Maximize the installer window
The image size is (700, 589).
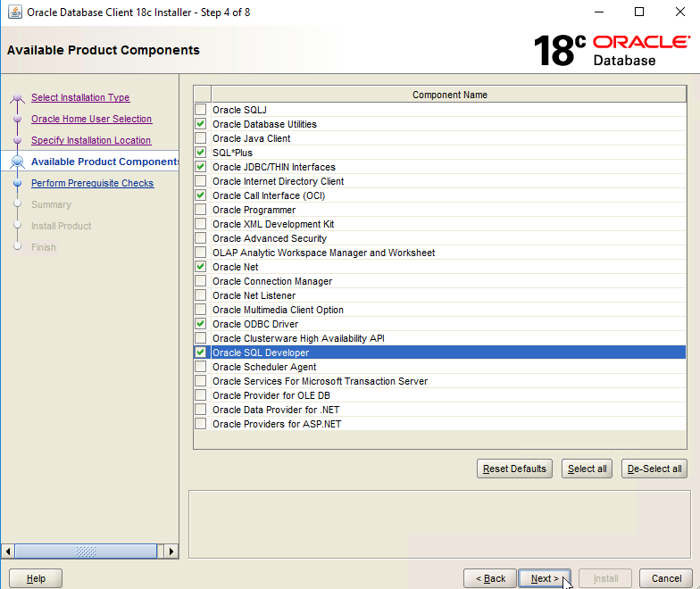point(639,12)
